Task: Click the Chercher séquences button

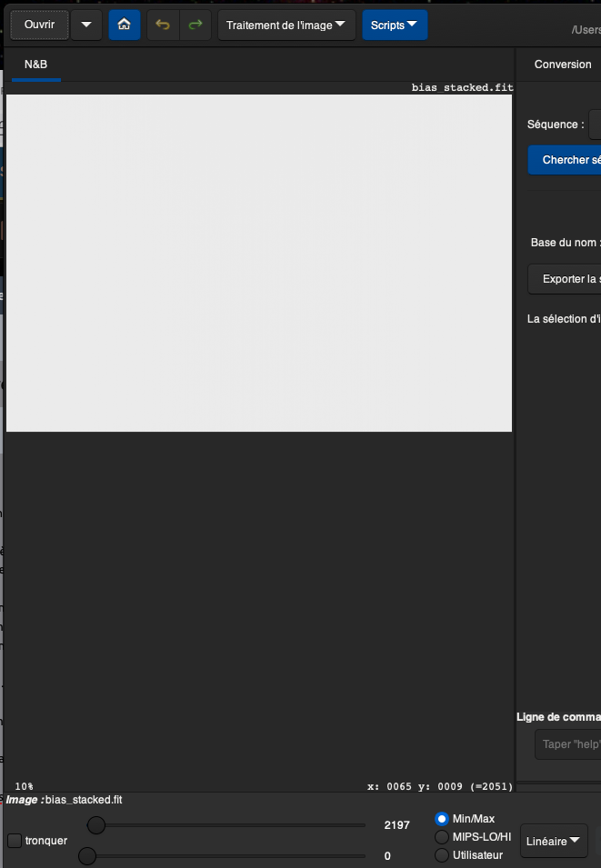Action: coord(565,160)
